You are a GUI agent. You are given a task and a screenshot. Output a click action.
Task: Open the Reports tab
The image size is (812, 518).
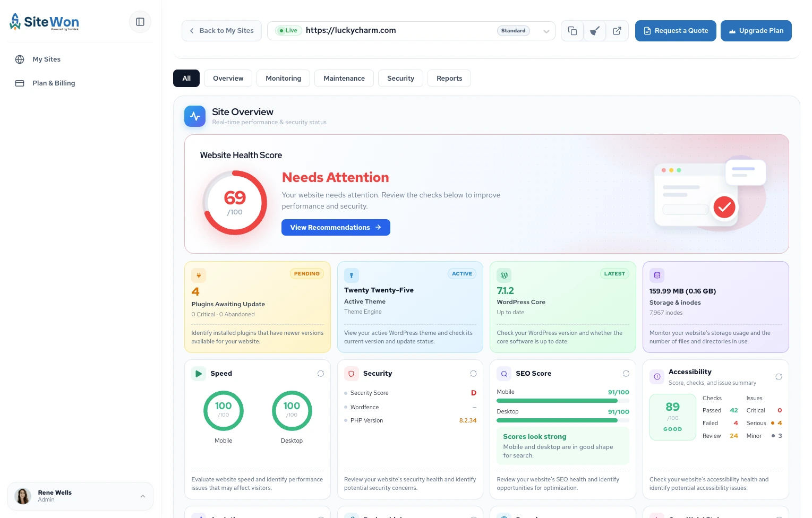coord(449,78)
